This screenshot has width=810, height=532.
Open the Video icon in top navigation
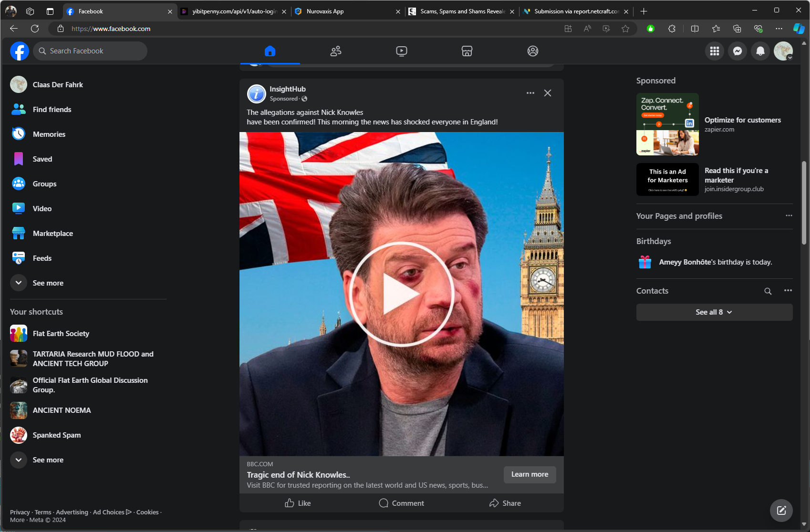[x=402, y=51]
